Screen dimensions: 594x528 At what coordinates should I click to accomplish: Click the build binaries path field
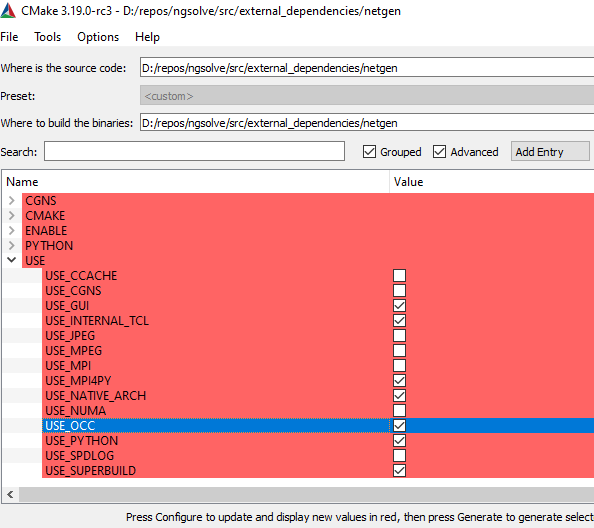(367, 123)
